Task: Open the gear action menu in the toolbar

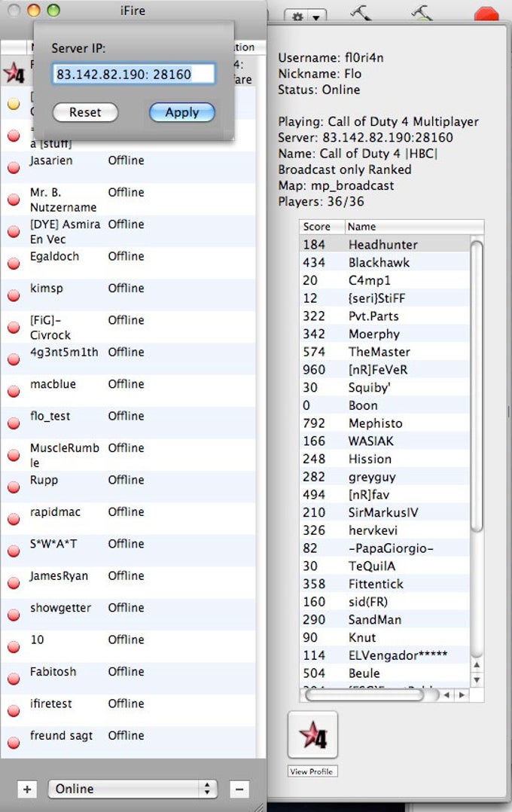Action: click(305, 16)
